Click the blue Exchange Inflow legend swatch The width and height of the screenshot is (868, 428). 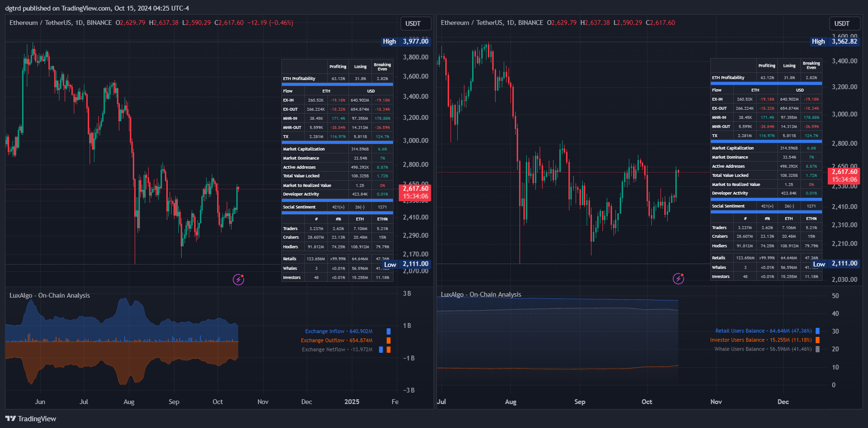coord(389,331)
